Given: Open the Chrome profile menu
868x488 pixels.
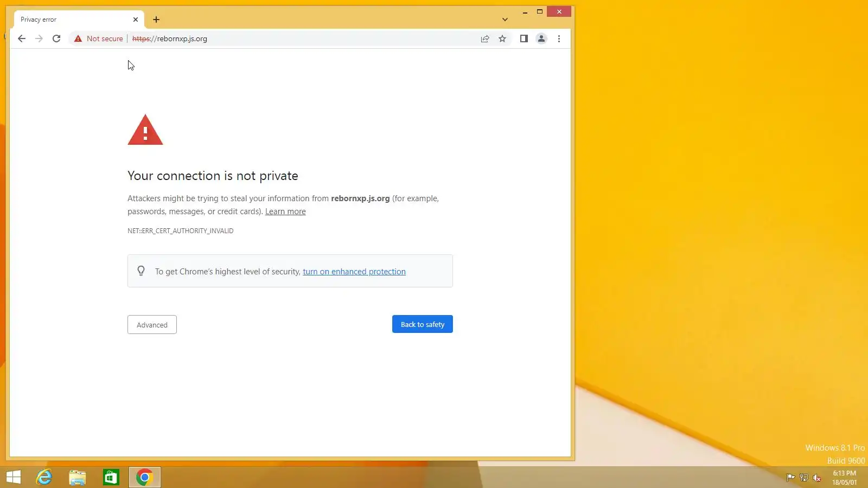Looking at the screenshot, I should [541, 38].
